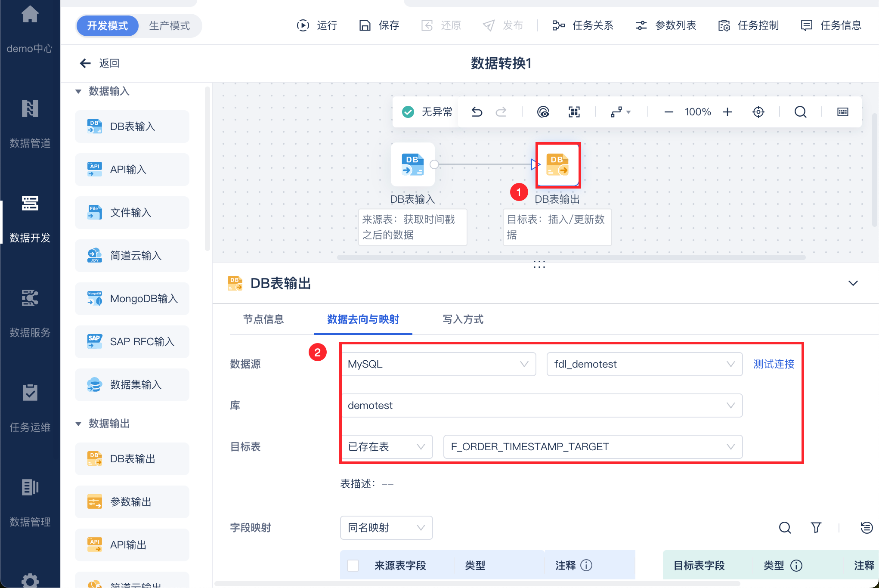Select the DB表输出 node on canvas

coord(558,165)
